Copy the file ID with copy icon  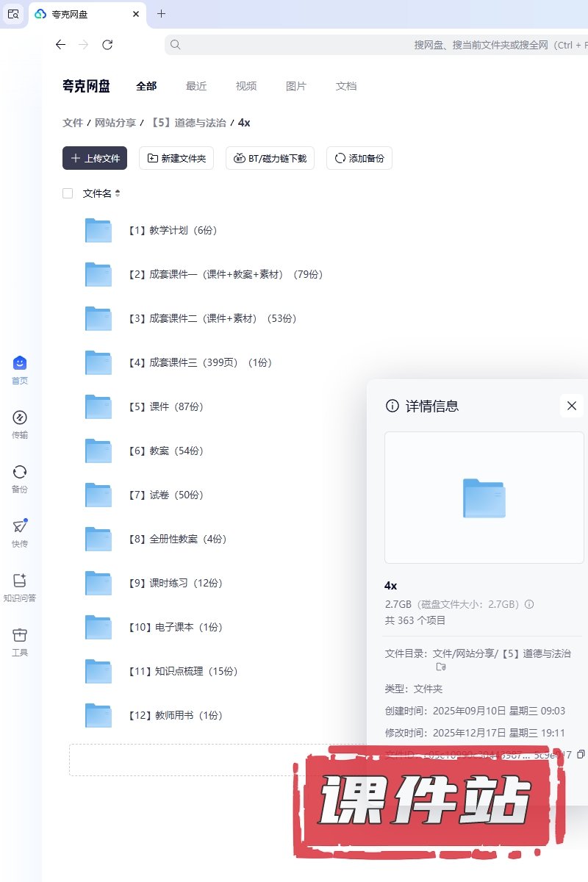point(581,754)
